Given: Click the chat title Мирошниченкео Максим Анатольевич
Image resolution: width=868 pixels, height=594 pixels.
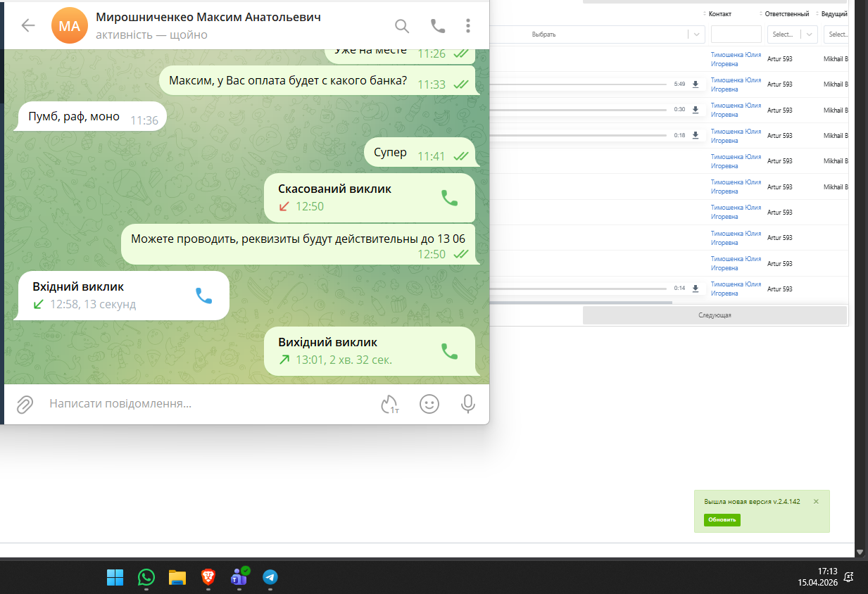Looking at the screenshot, I should [x=208, y=17].
